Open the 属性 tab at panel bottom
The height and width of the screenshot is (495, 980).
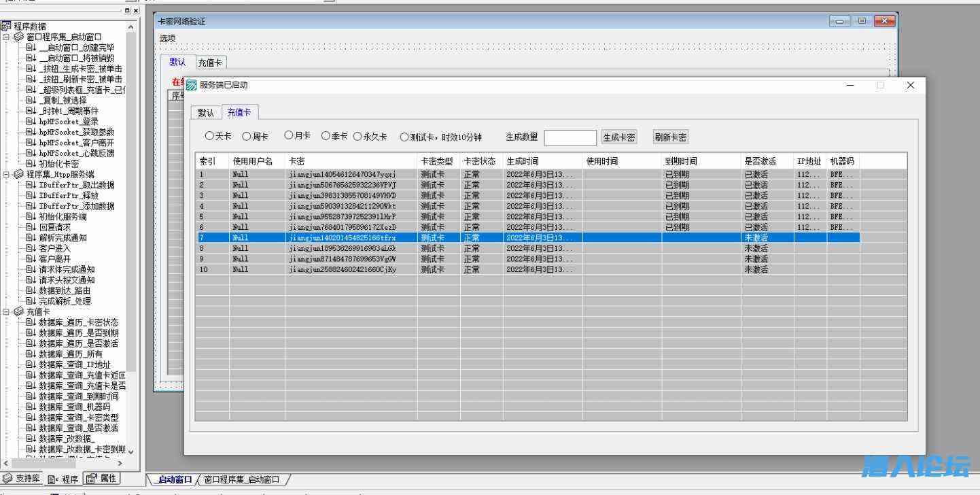[x=101, y=479]
